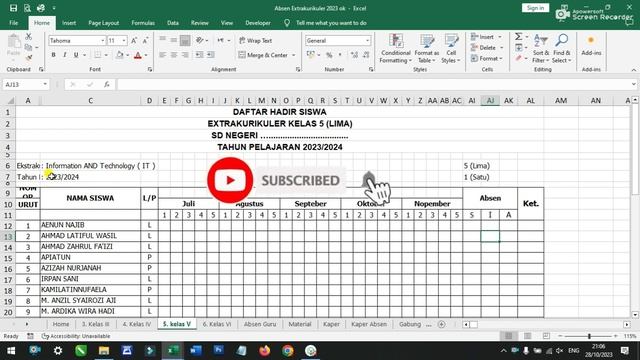The width and height of the screenshot is (640, 360).
Task: Click the Orientation text rotation icon
Action: 200,40
